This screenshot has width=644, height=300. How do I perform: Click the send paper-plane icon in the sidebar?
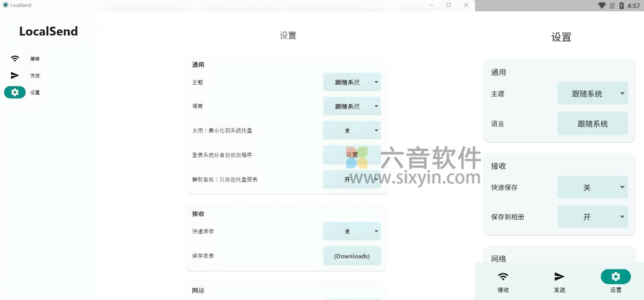pyautogui.click(x=14, y=75)
